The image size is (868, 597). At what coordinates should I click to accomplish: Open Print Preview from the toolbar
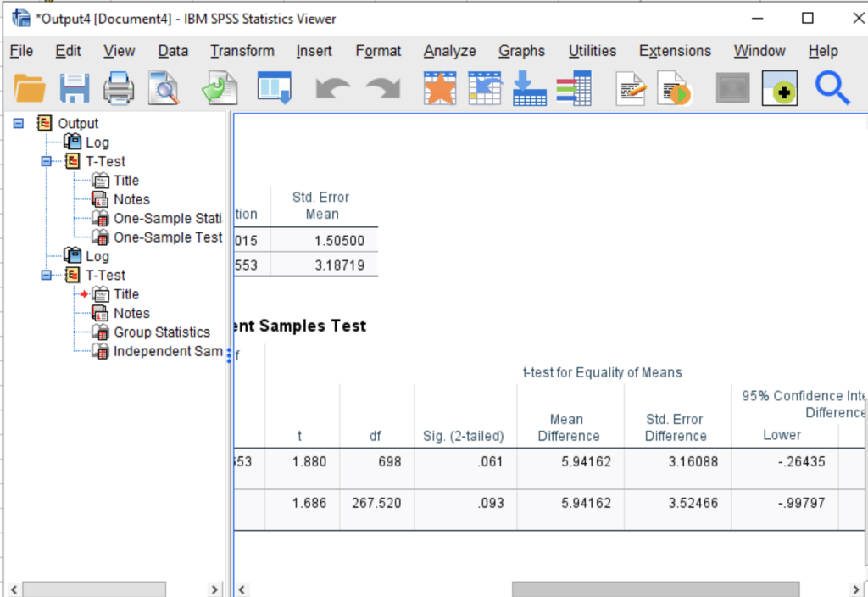(161, 87)
